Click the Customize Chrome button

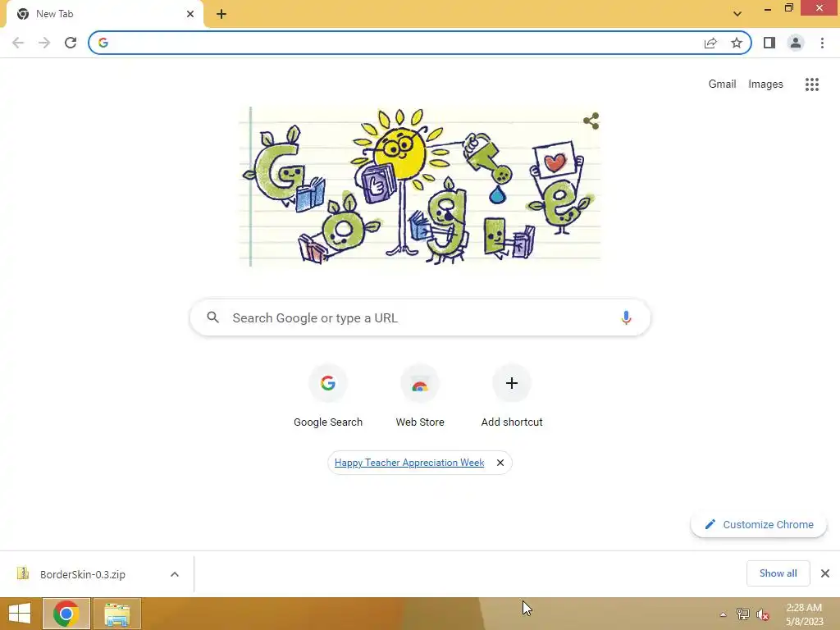[x=759, y=524]
